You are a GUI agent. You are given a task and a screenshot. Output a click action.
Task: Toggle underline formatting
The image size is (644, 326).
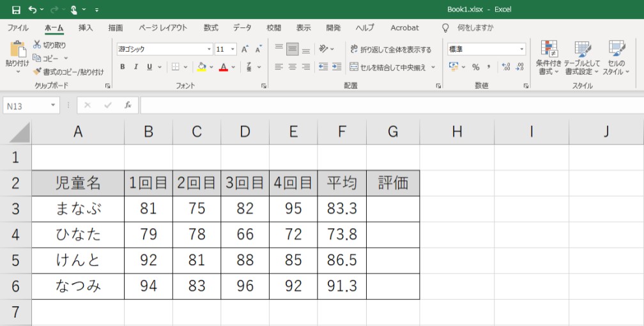coord(149,66)
